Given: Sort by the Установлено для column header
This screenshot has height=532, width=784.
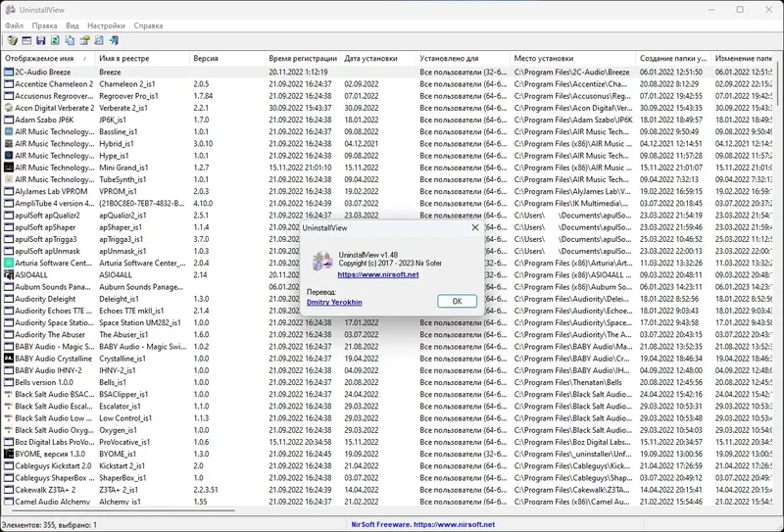Looking at the screenshot, I should (x=463, y=59).
